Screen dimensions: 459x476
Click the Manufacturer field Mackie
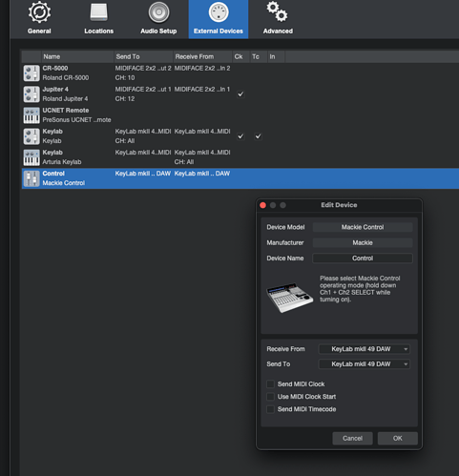point(363,242)
